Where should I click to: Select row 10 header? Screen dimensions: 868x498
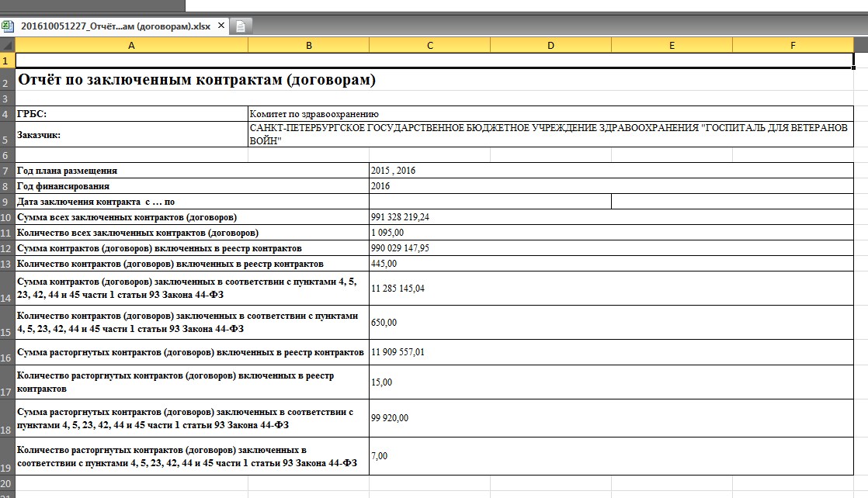(7, 217)
